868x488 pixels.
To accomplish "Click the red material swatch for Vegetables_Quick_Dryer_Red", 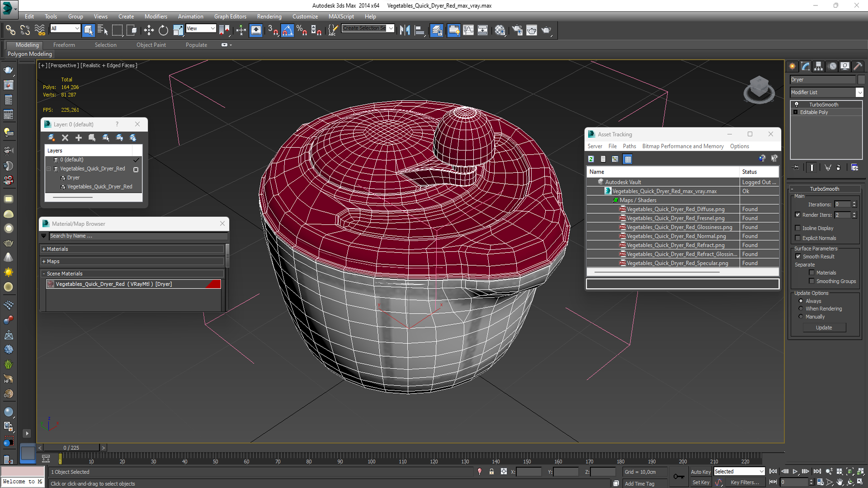I will click(x=213, y=284).
